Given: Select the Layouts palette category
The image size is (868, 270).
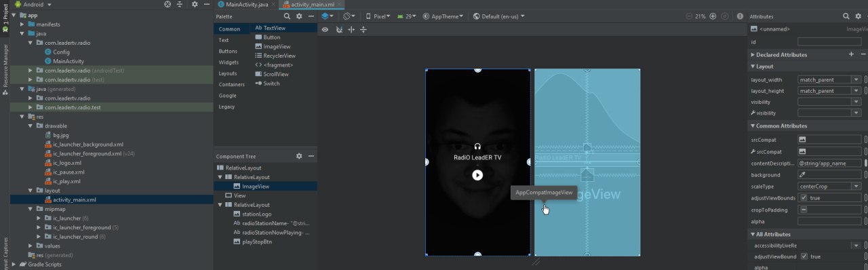Looking at the screenshot, I should tap(228, 73).
